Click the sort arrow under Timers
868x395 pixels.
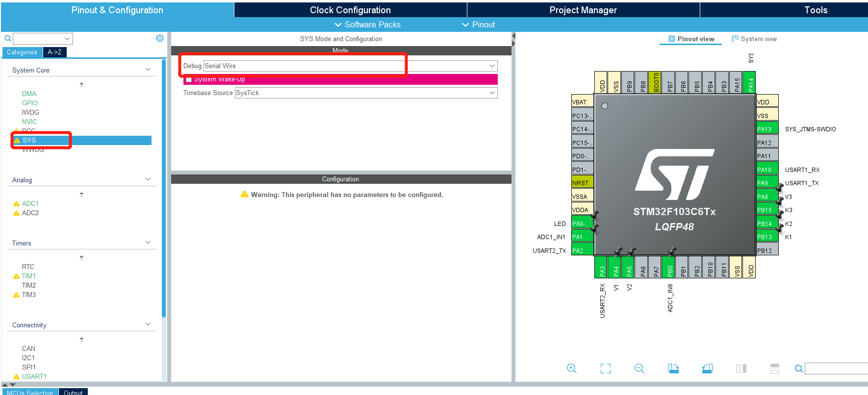(81, 257)
